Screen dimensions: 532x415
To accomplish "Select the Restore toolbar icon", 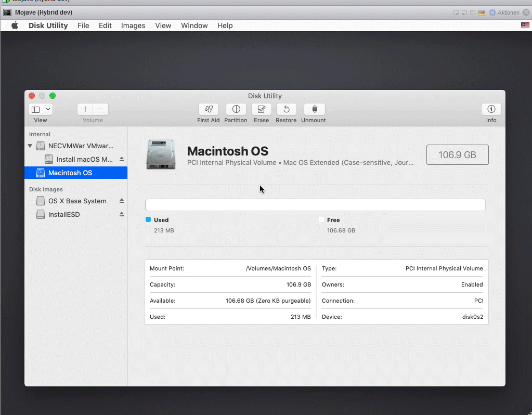I will [286, 109].
